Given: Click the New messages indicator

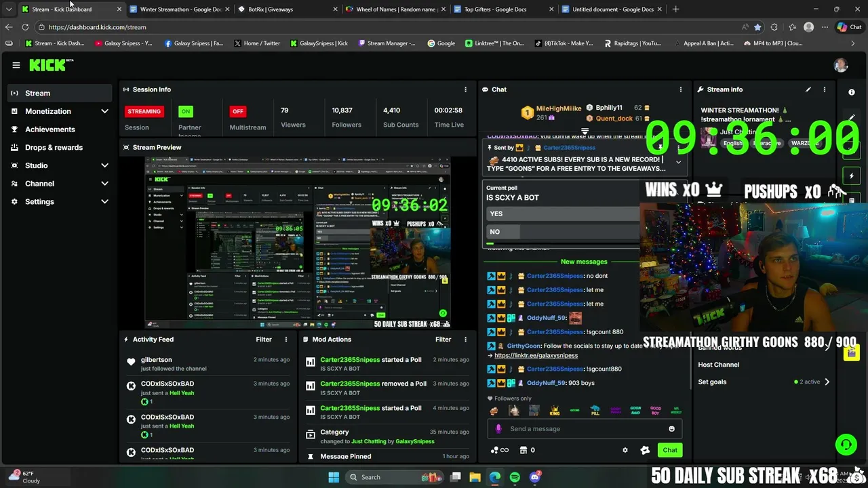Looking at the screenshot, I should (584, 262).
